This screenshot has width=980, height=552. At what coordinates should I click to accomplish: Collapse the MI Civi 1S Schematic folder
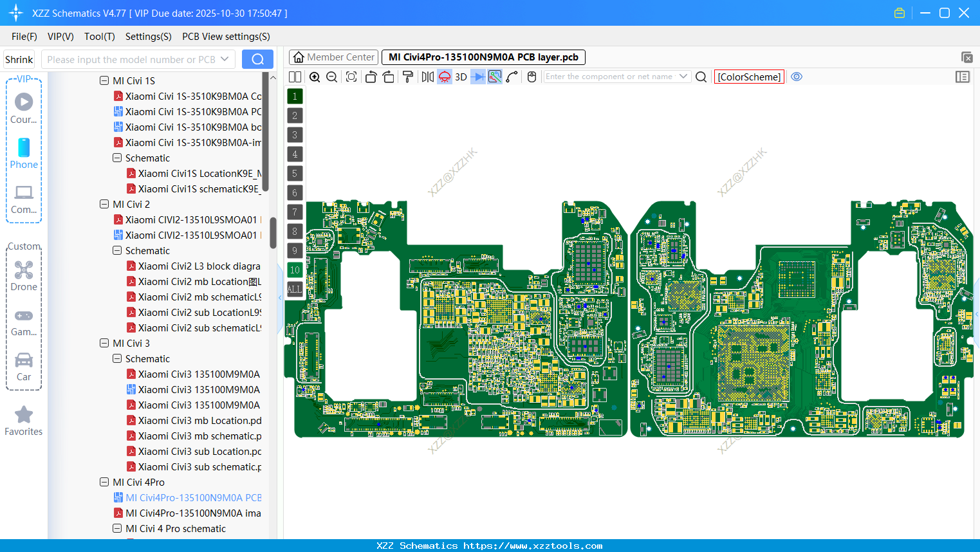[x=117, y=158]
